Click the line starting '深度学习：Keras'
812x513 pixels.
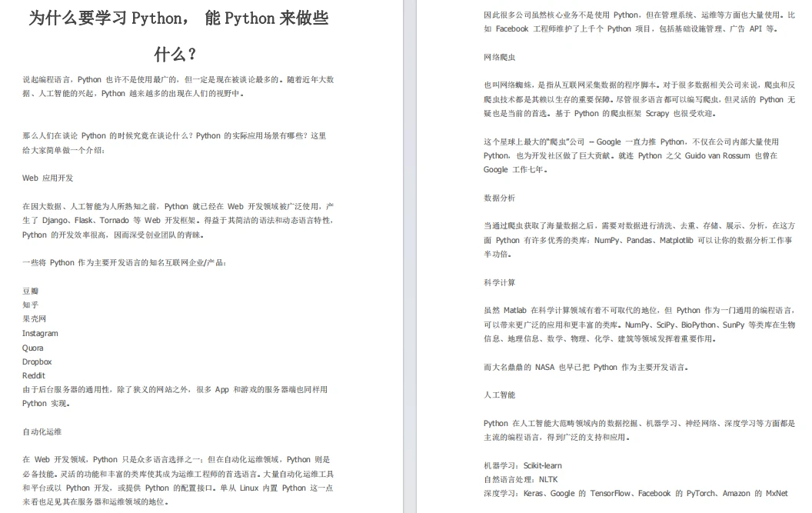click(x=636, y=493)
